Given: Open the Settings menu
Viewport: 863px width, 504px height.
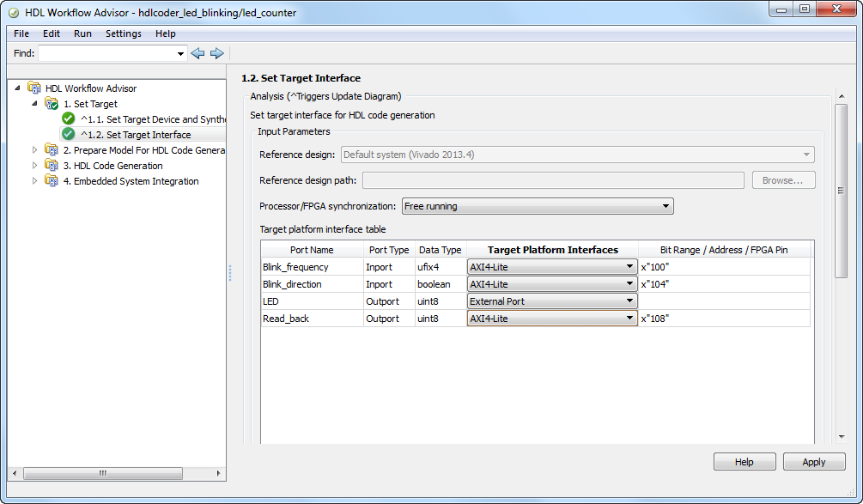Looking at the screenshot, I should pos(124,33).
